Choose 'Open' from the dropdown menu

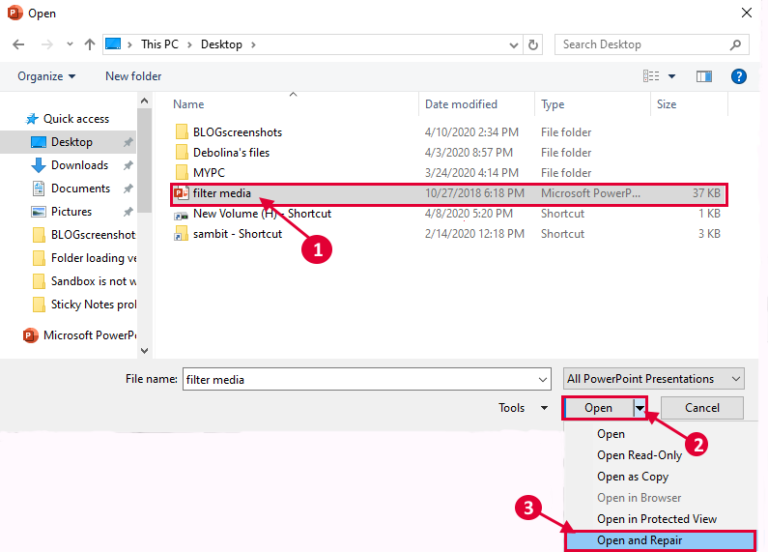pyautogui.click(x=611, y=434)
